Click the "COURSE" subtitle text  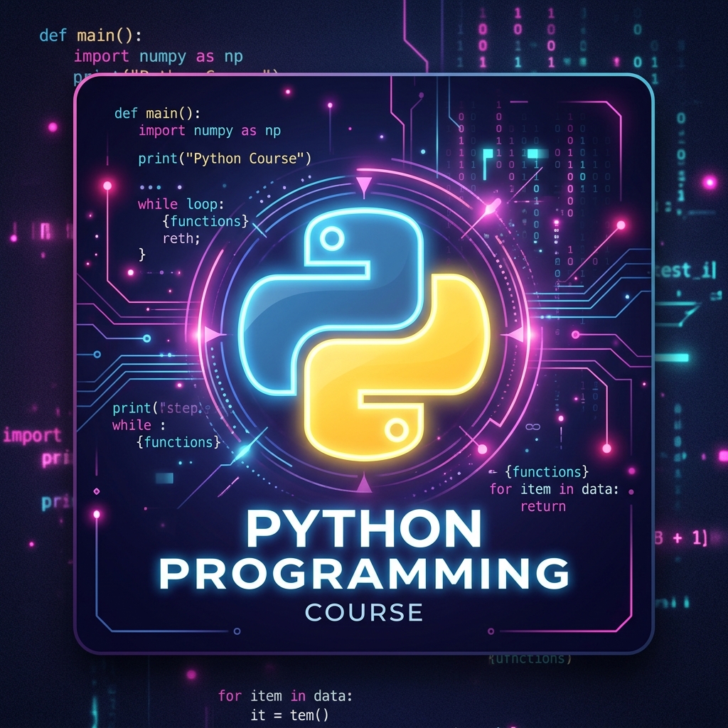(x=364, y=612)
